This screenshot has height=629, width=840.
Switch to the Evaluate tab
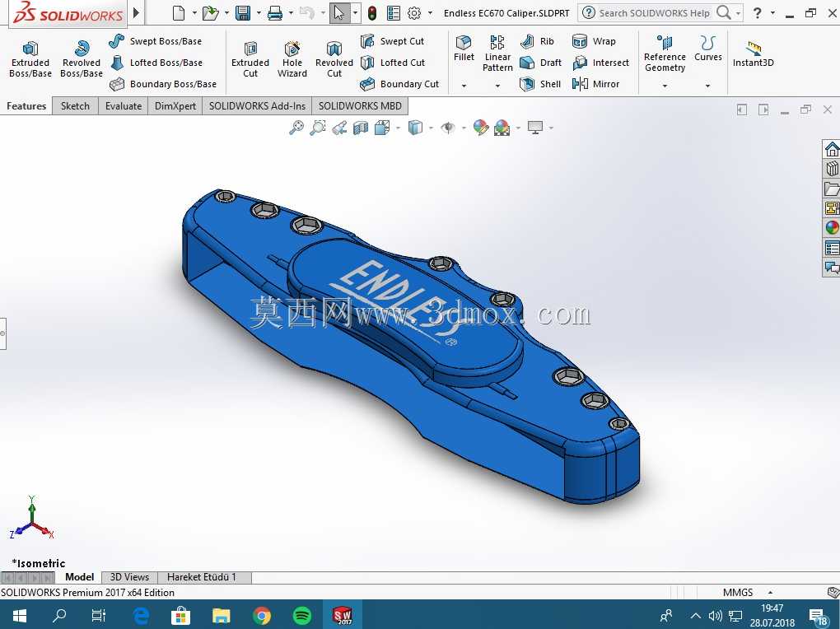coord(124,106)
